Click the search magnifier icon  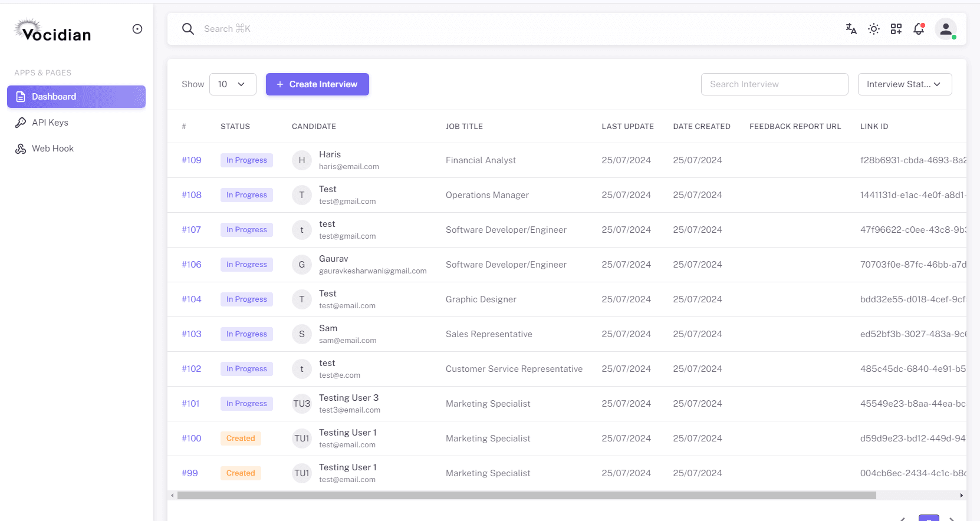(188, 29)
